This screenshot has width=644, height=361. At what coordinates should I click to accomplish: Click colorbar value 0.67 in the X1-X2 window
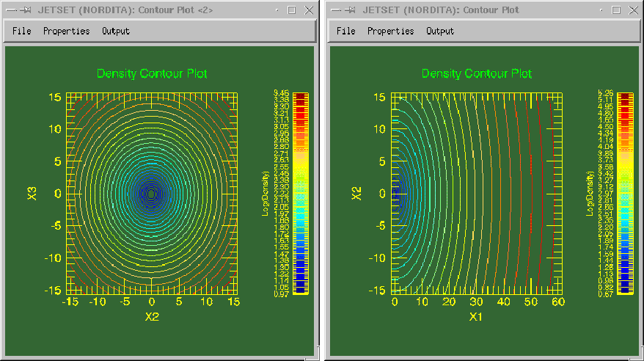(x=606, y=294)
